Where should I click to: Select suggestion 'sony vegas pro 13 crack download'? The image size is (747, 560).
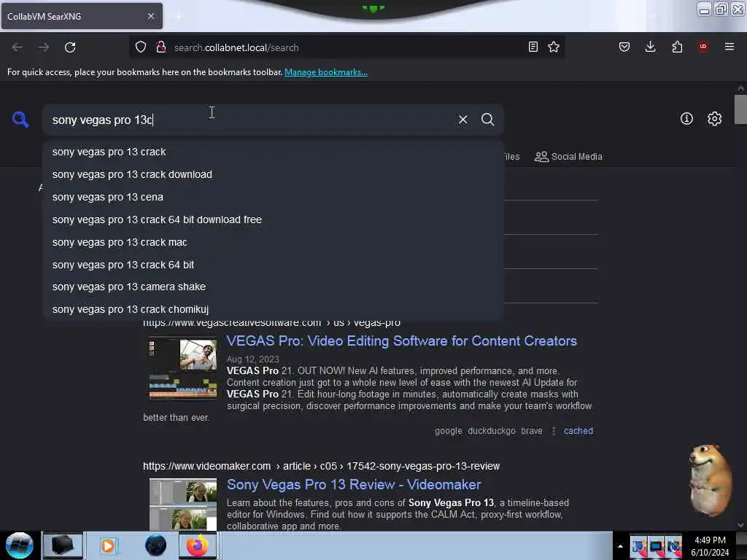pos(273,174)
